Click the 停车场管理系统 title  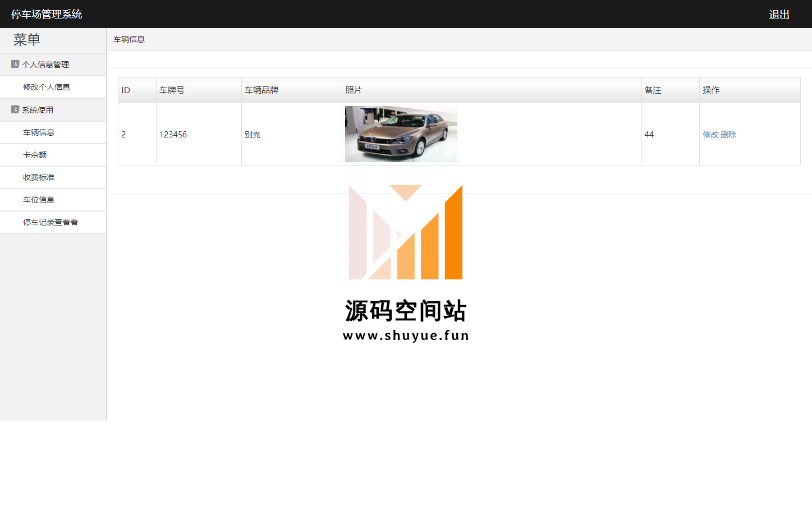pyautogui.click(x=47, y=14)
